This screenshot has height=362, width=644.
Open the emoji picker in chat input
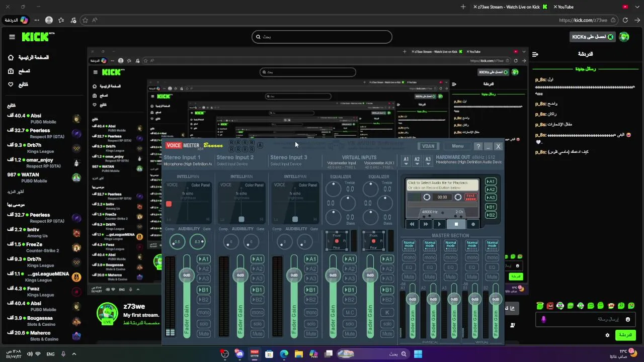[x=627, y=319]
